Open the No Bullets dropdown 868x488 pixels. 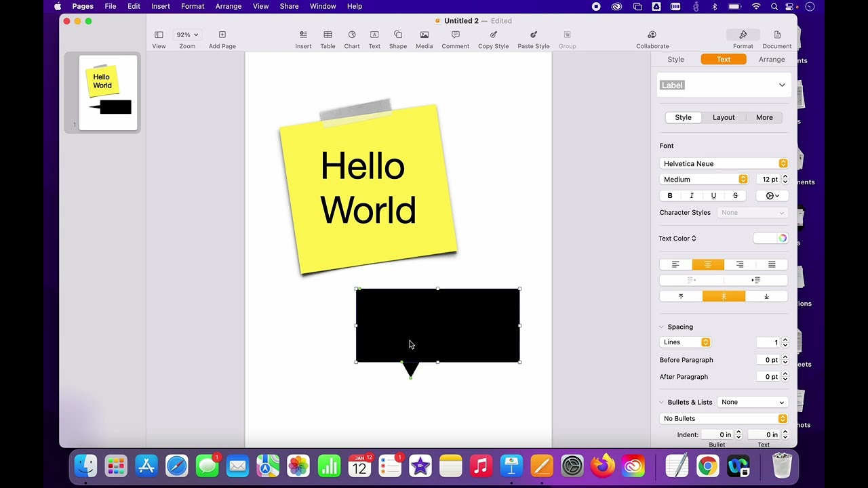point(724,419)
